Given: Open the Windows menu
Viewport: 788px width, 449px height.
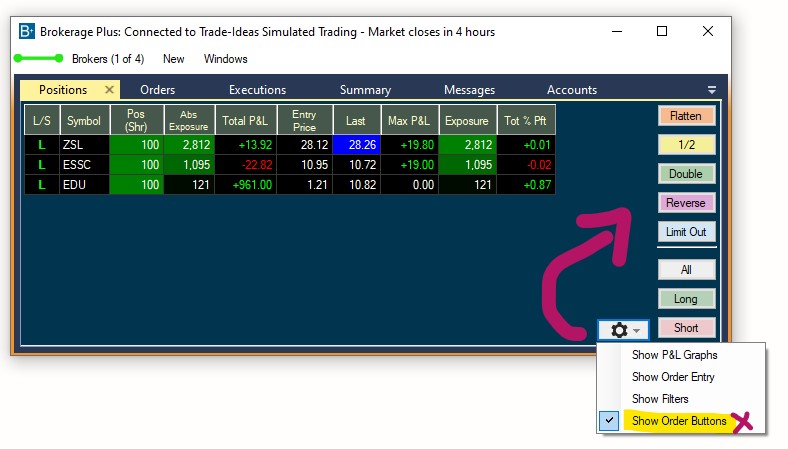Looking at the screenshot, I should tap(225, 59).
